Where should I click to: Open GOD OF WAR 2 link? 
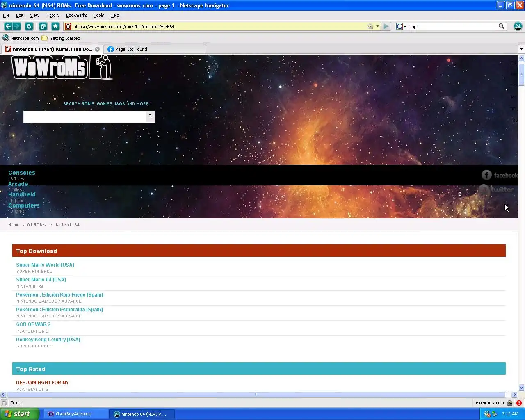pyautogui.click(x=34, y=324)
